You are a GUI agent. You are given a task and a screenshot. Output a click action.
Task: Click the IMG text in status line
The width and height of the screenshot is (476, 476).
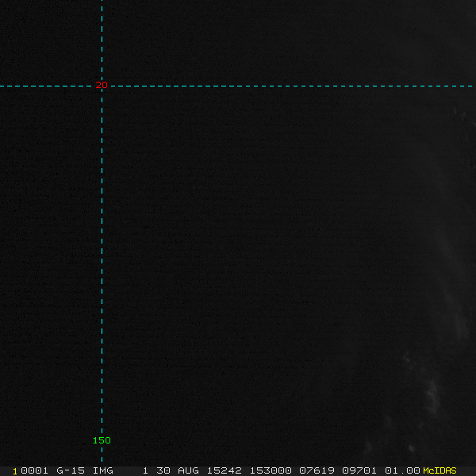click(102, 470)
